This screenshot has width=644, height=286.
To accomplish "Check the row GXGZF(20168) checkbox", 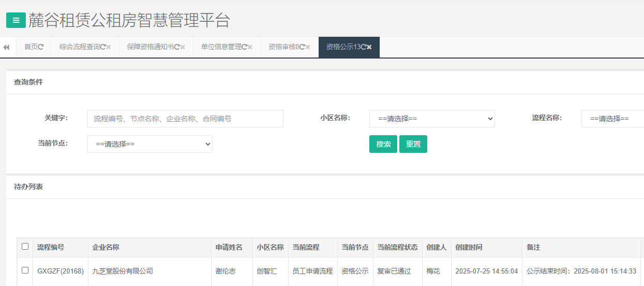I will [25, 270].
